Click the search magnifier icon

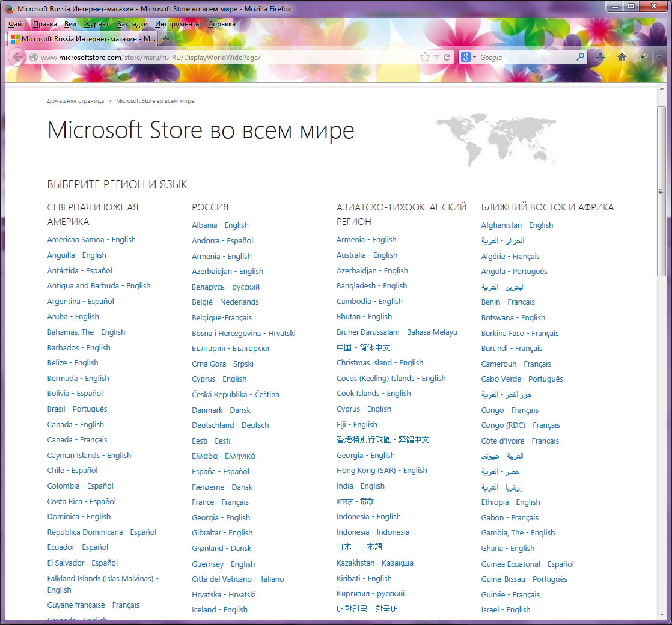pyautogui.click(x=580, y=56)
